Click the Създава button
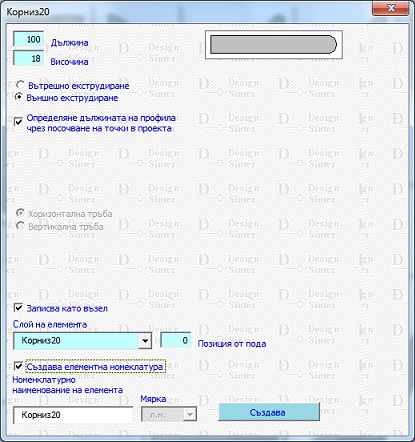Viewport: 415px width, 442px height. (269, 412)
